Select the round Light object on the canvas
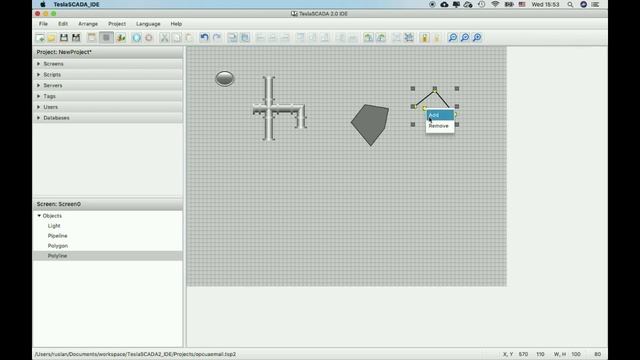Viewport: 640px width, 360px height. (x=224, y=78)
